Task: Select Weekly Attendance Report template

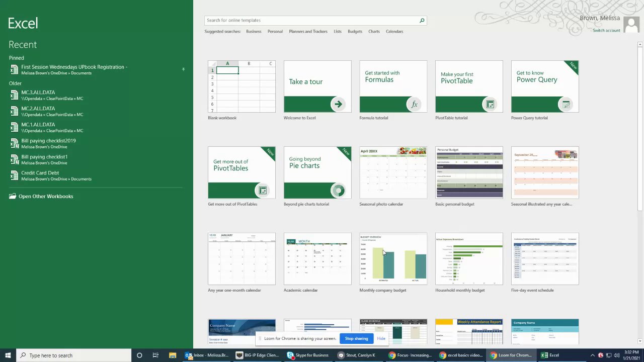Action: (469, 332)
